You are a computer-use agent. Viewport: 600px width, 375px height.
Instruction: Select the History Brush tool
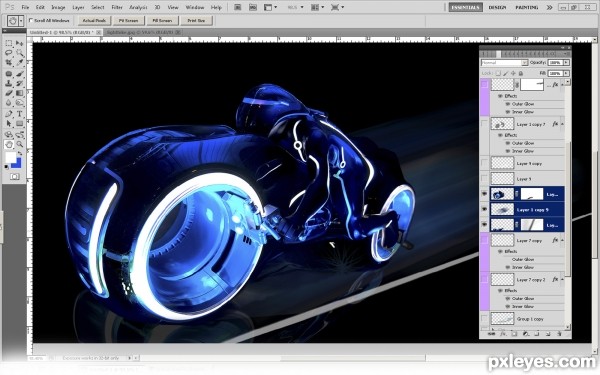(x=20, y=83)
